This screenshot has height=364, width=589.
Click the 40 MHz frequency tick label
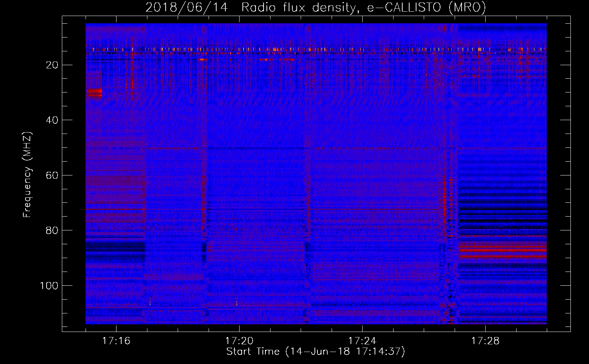pos(52,120)
